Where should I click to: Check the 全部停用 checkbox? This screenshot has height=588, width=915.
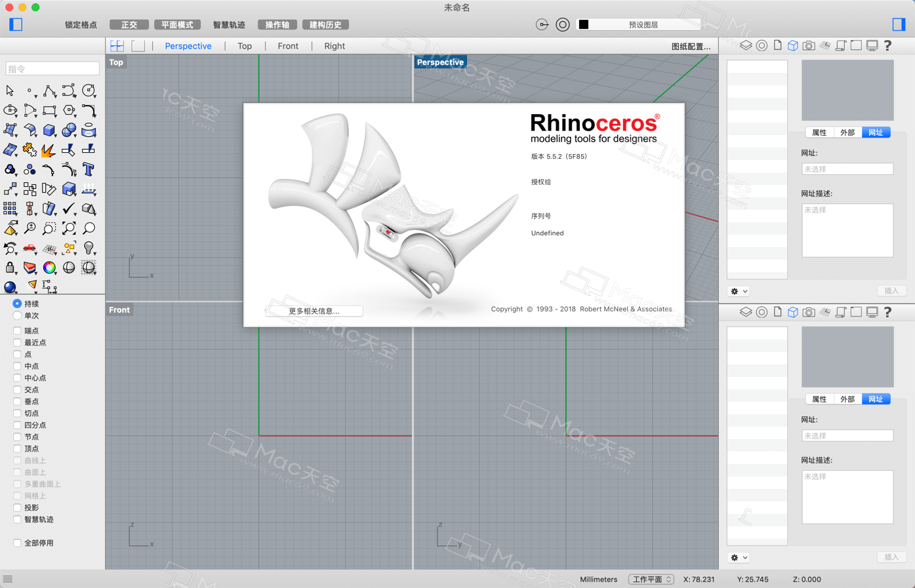click(x=17, y=543)
